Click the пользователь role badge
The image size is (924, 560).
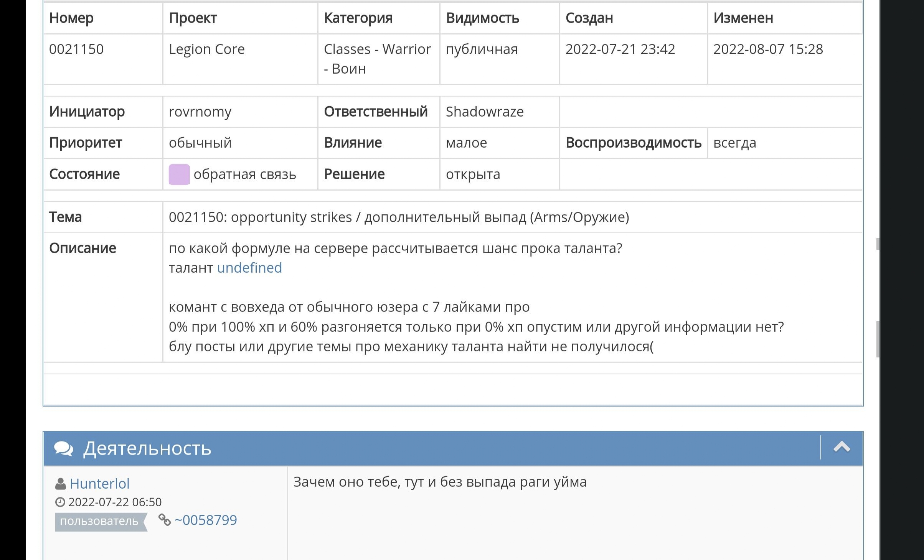(x=101, y=522)
